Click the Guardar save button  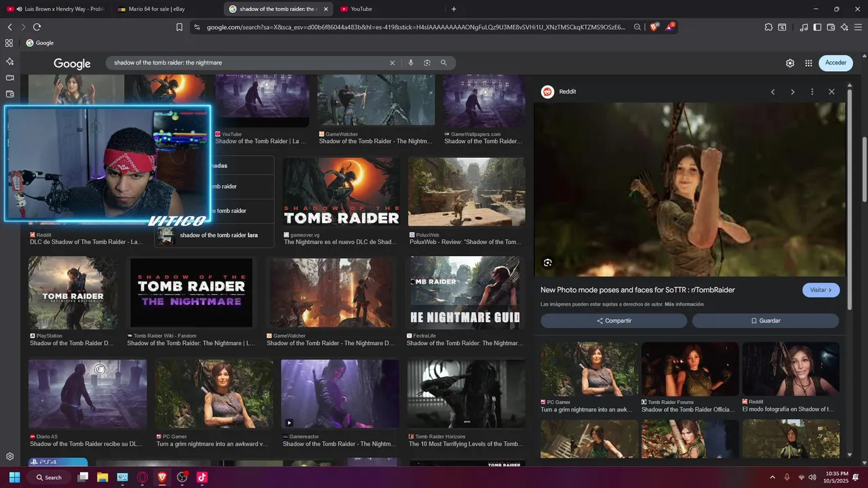pos(766,321)
